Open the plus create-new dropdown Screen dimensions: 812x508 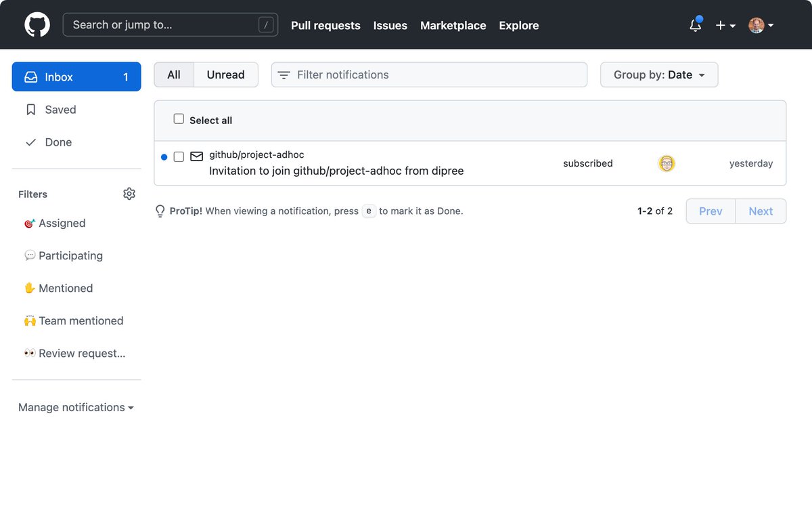[x=725, y=25]
